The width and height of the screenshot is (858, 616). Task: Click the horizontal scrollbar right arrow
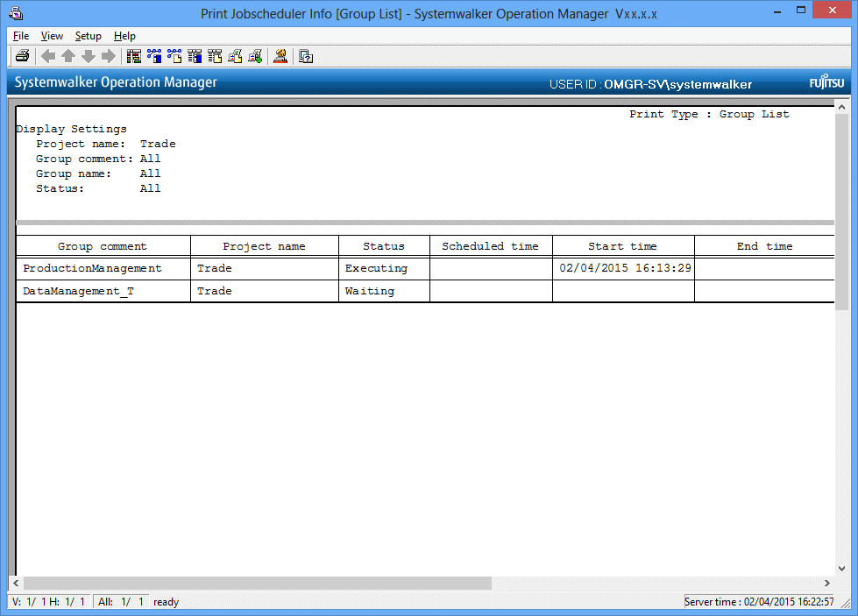(x=827, y=583)
